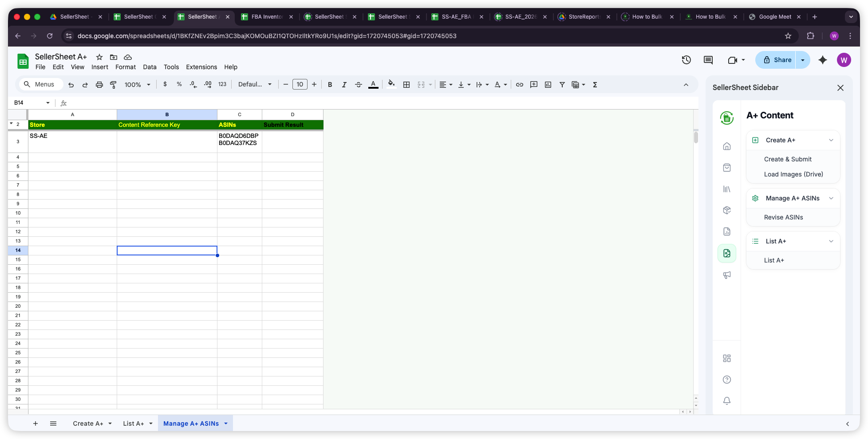Open the advertising megaphone icon
Viewport: 868px width, 439px height.
click(727, 275)
